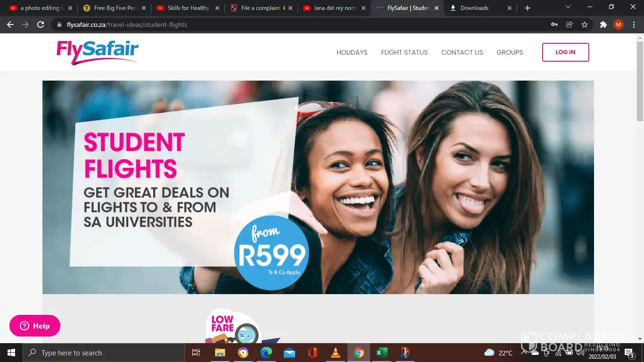The image size is (644, 362).
Task: Show hidden system tray icons
Action: pyautogui.click(x=523, y=353)
